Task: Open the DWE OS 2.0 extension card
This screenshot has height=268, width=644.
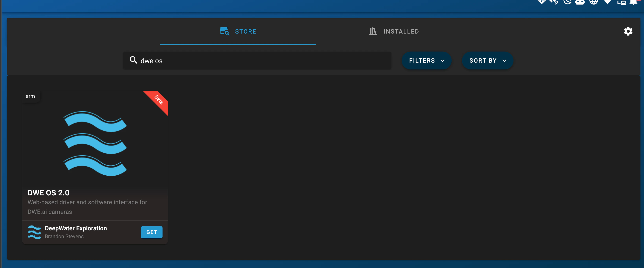Action: tap(95, 150)
